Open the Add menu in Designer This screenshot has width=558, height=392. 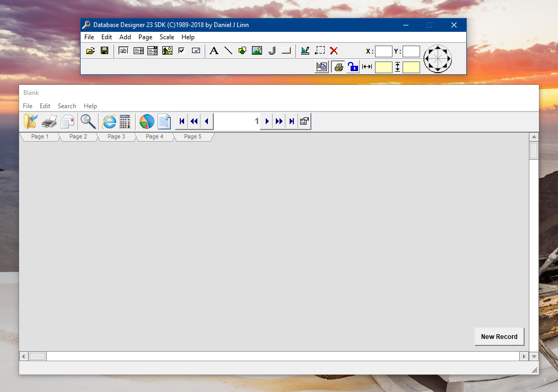pos(125,37)
